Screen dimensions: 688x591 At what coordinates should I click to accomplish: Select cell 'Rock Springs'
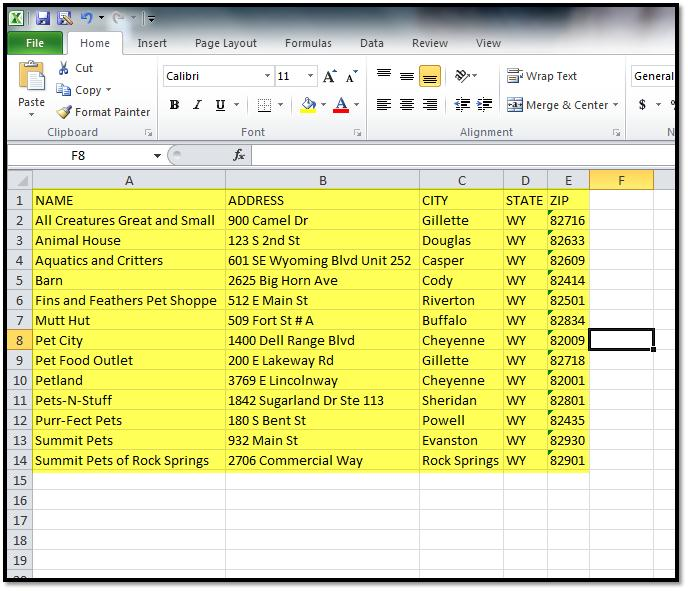point(461,461)
